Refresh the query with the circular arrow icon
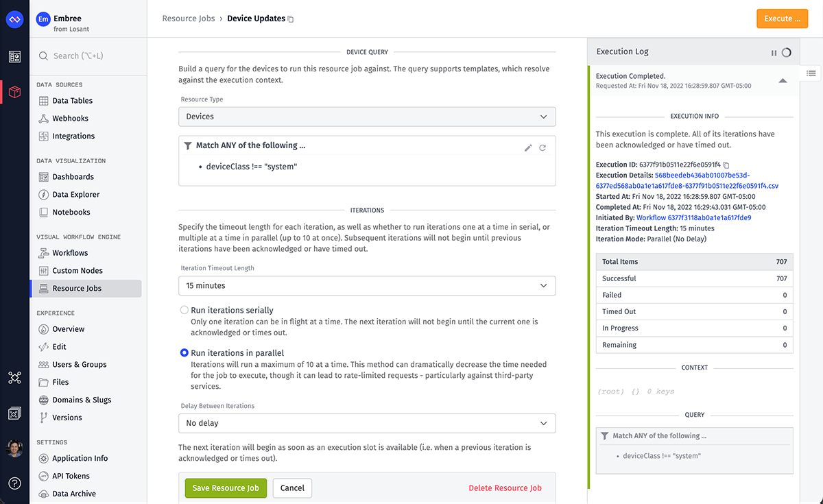Image resolution: width=823 pixels, height=504 pixels. (542, 147)
